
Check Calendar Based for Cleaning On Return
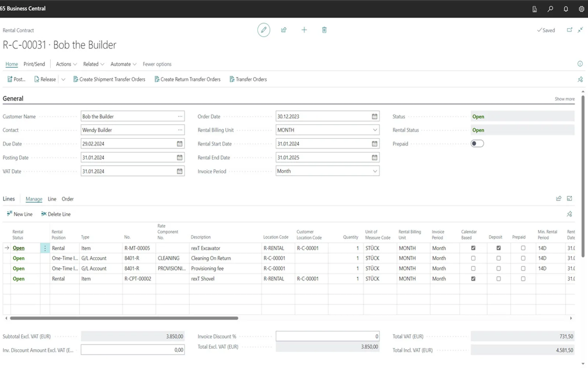coord(473,258)
